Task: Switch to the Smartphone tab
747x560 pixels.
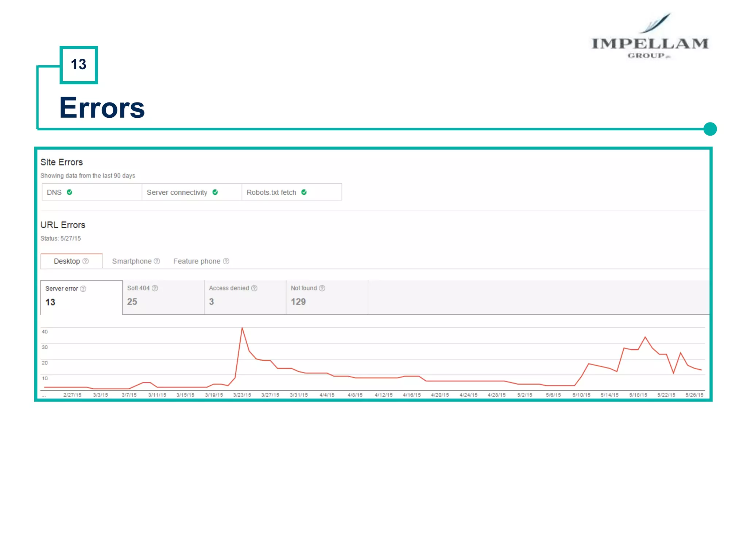Action: [x=132, y=261]
